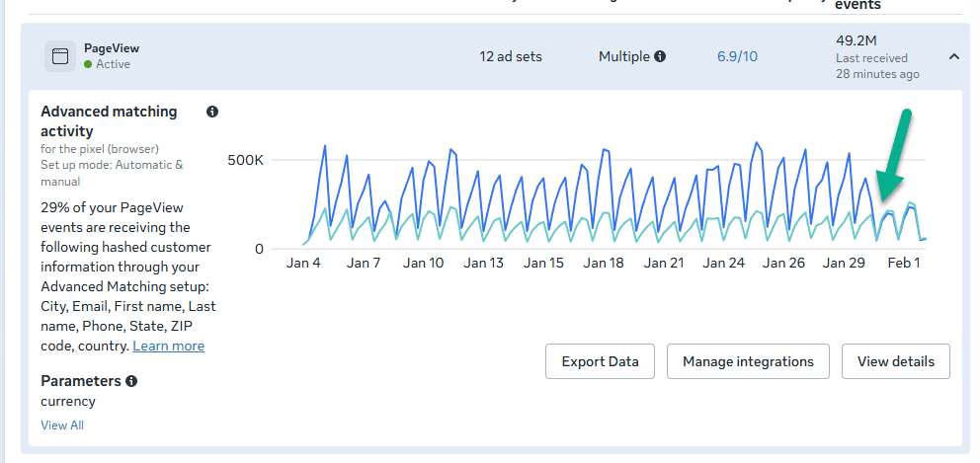Click the PageView event name
980x463 pixels.
(x=112, y=48)
